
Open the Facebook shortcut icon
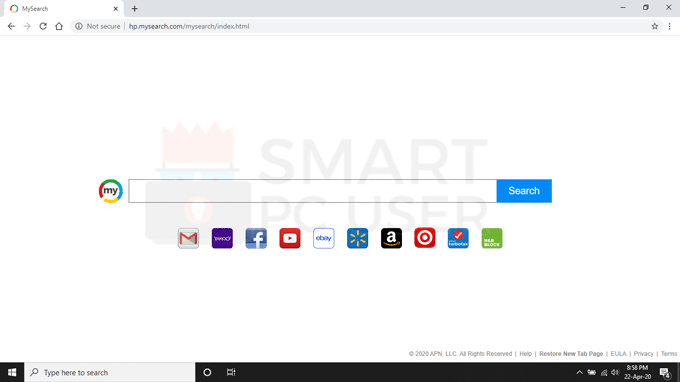[x=256, y=238]
